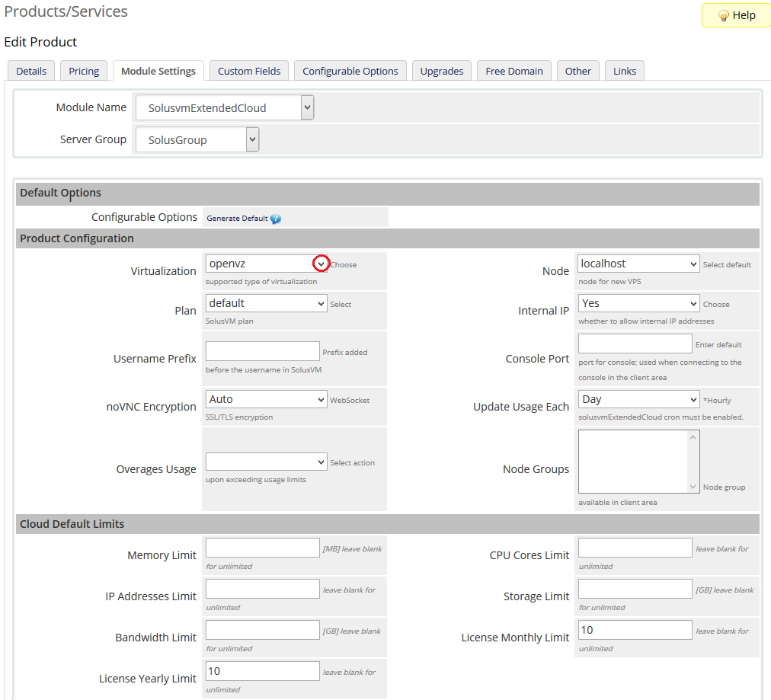Click the Generate Default link
Viewport: 771px width, 700px height.
tap(237, 219)
